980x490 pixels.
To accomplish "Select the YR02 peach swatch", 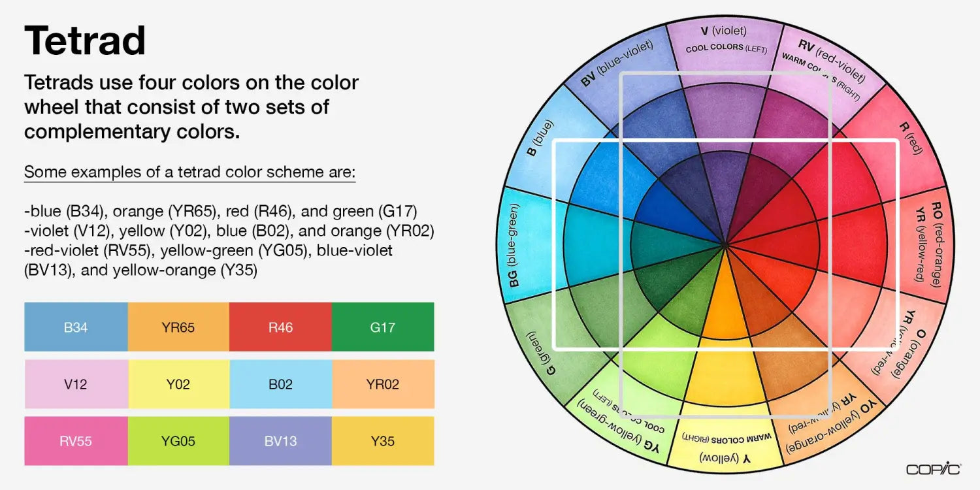I will (383, 384).
